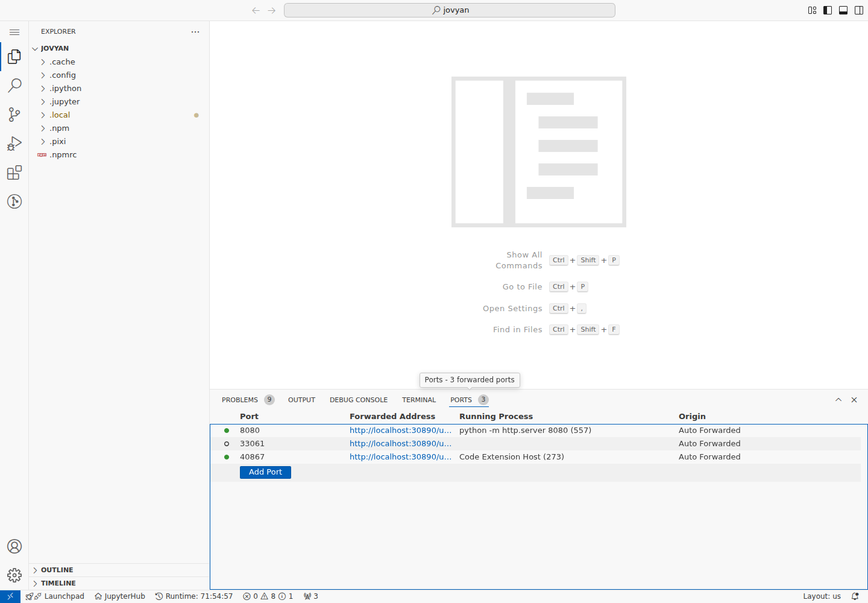The image size is (868, 603).
Task: Toggle the primary side bar visibility
Action: pyautogui.click(x=828, y=10)
